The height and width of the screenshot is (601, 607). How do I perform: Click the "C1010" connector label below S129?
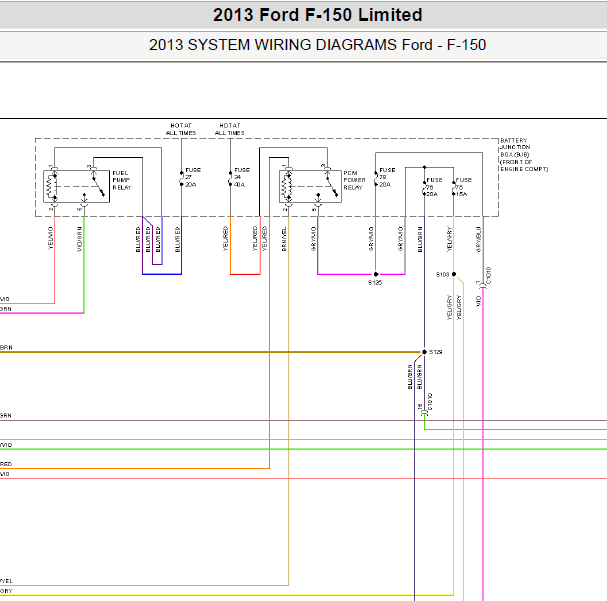[x=430, y=402]
